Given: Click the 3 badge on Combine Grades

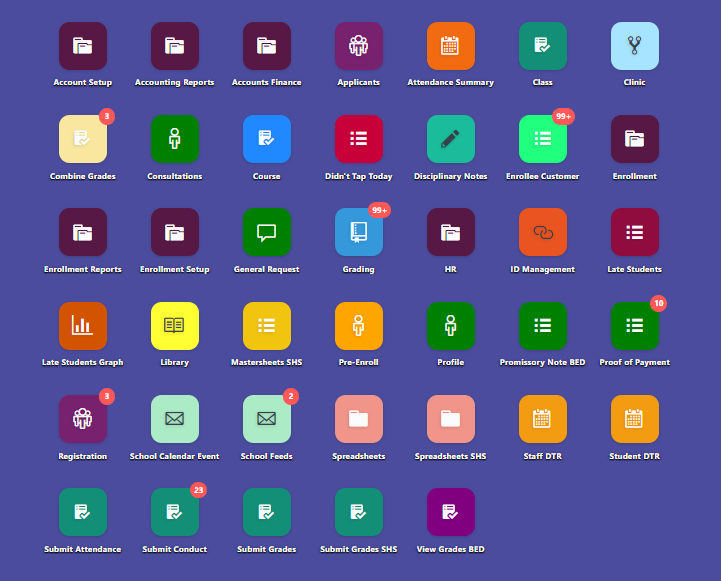Looking at the screenshot, I should tap(107, 116).
